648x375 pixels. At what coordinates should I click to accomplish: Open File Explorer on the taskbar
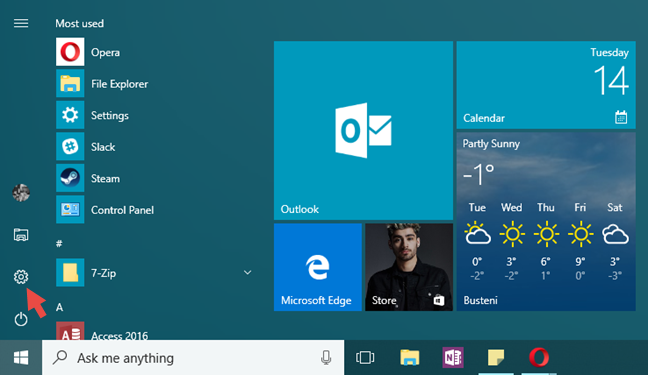click(x=410, y=358)
